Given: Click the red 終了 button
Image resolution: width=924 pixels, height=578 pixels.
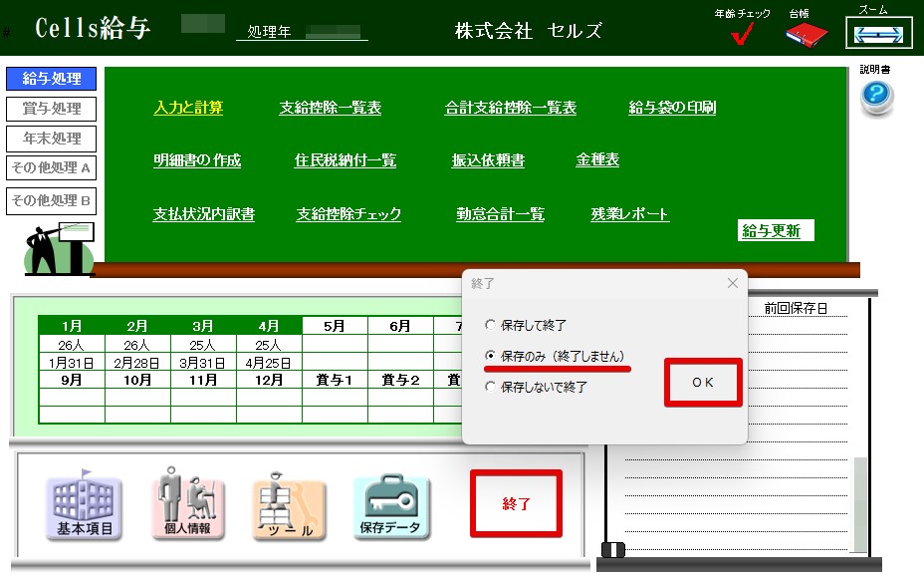Looking at the screenshot, I should pos(516,504).
